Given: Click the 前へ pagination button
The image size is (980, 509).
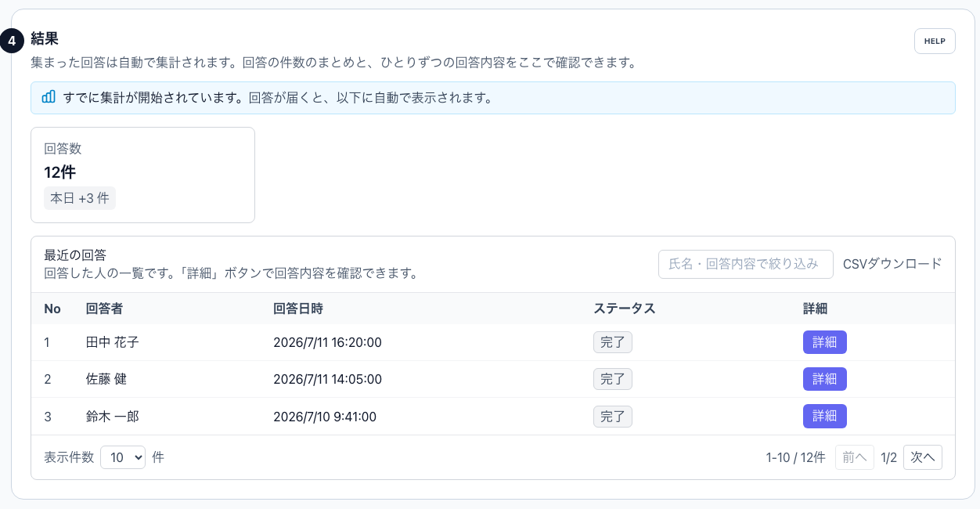Looking at the screenshot, I should click(x=855, y=457).
